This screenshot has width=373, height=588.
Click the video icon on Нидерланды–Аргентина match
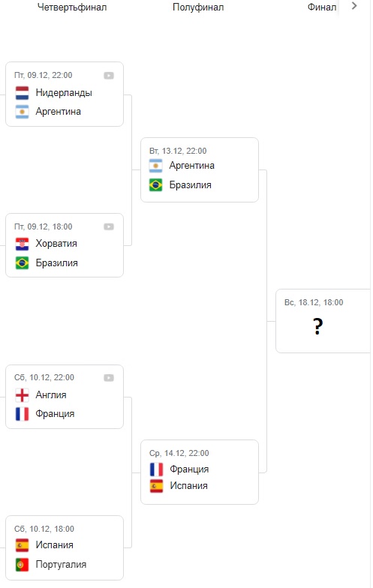pyautogui.click(x=109, y=75)
